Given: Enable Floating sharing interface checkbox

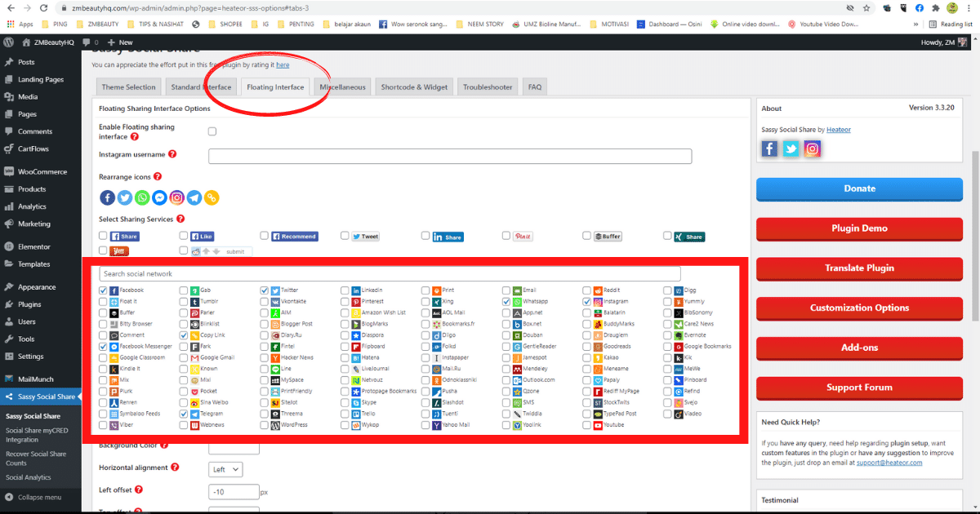Looking at the screenshot, I should [212, 131].
